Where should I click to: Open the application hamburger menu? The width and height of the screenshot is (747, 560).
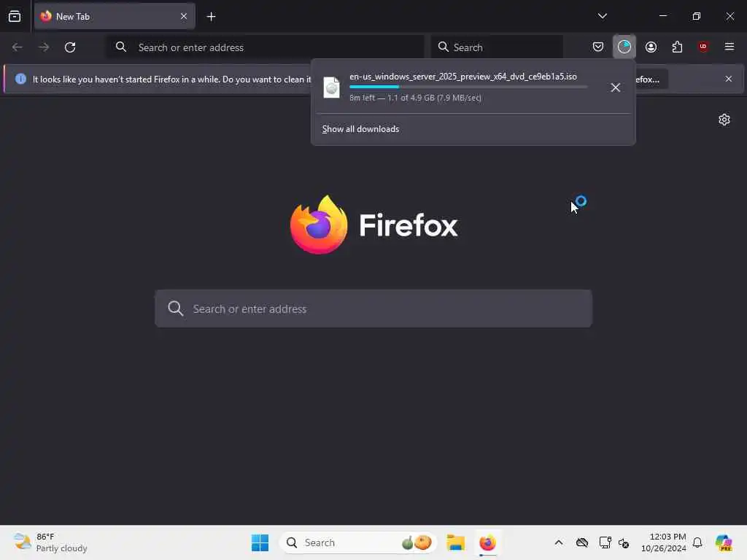[729, 47]
